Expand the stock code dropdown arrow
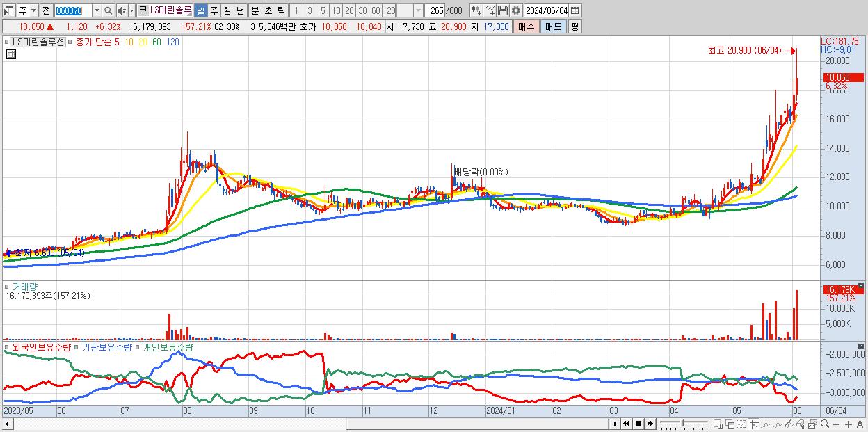 [96, 10]
